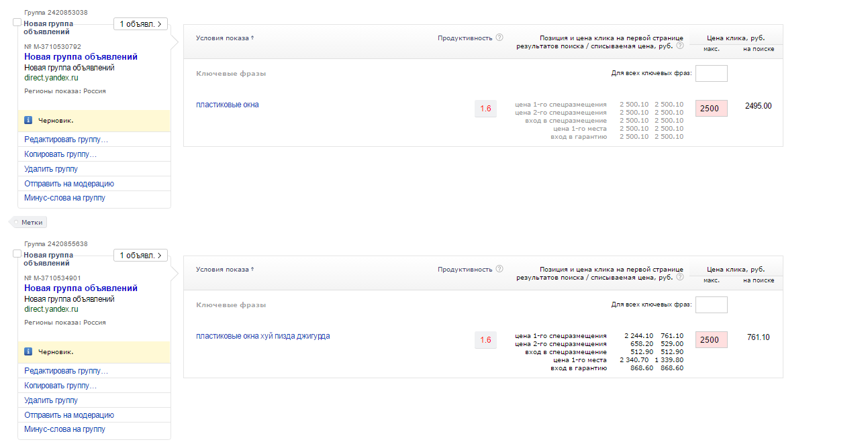Click info icon beside Черновик in first group
This screenshot has width=868, height=446.
(x=28, y=121)
